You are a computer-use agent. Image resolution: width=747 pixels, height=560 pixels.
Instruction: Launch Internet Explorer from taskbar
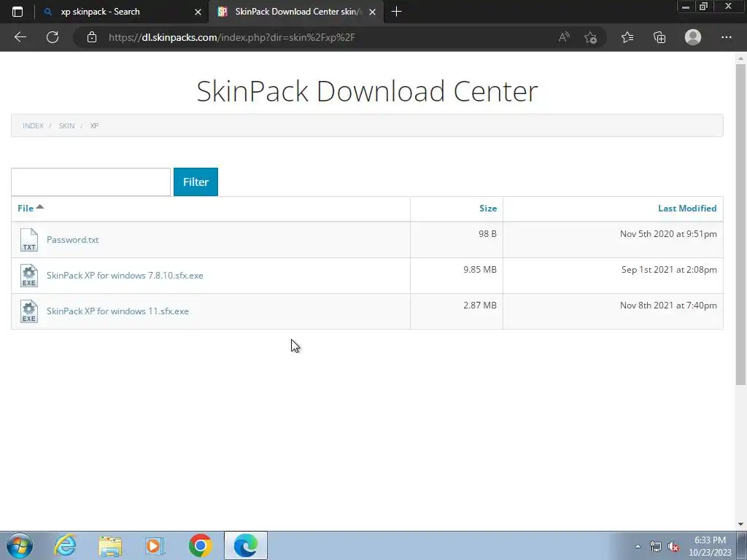click(65, 545)
